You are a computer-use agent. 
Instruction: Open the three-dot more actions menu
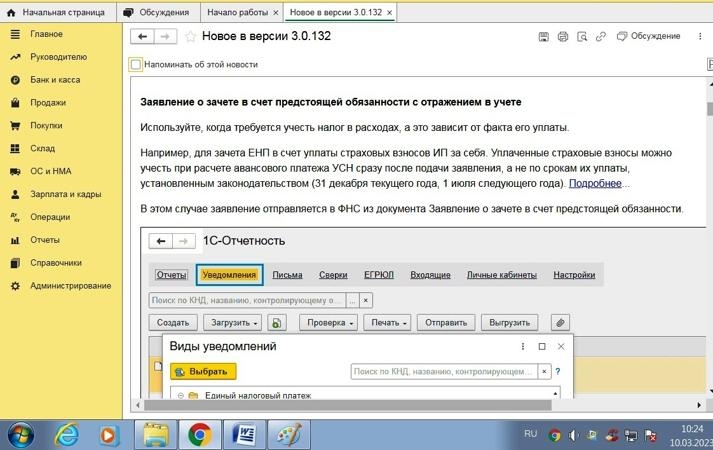697,36
